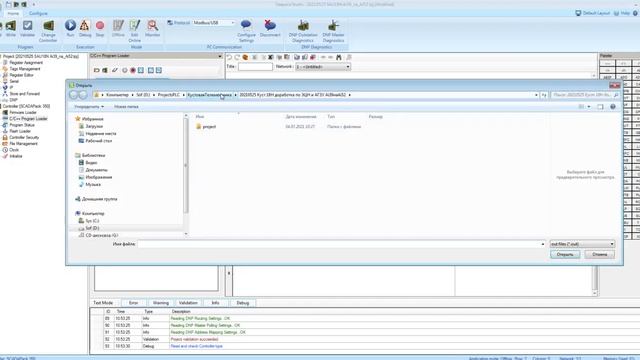The image size is (640, 360).
Task: Open the file type filter dropdown
Action: point(582,244)
